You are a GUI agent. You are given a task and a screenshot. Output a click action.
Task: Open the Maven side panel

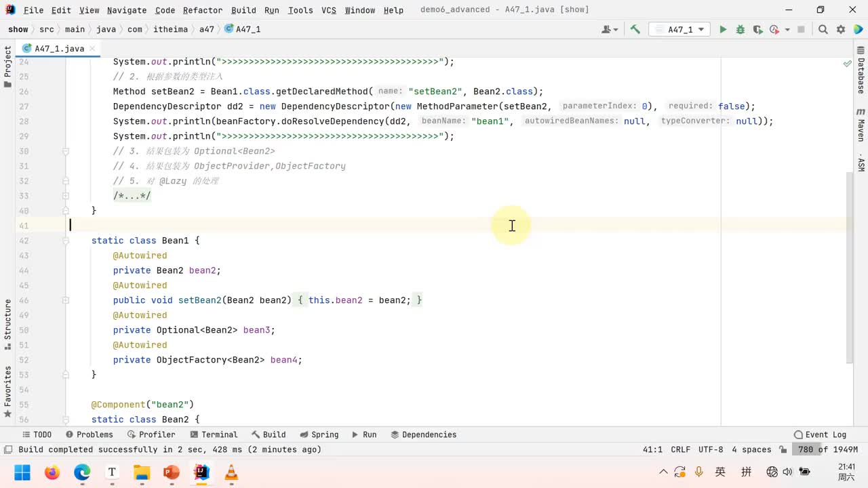[861, 125]
